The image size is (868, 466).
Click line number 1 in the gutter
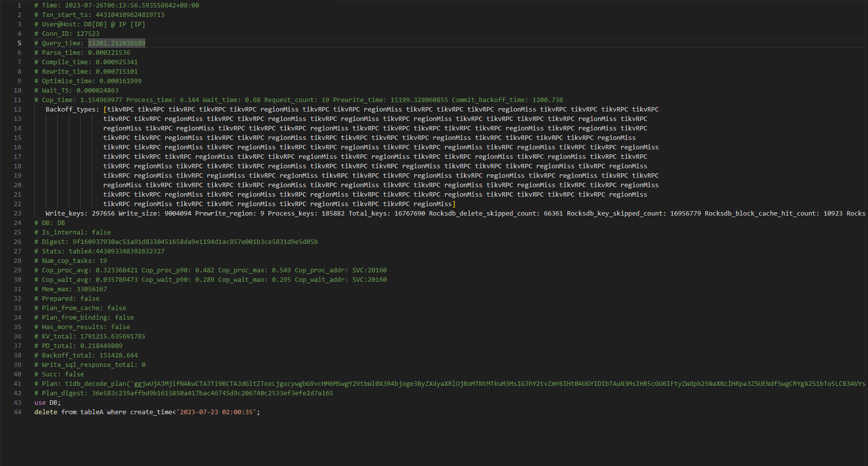point(19,5)
